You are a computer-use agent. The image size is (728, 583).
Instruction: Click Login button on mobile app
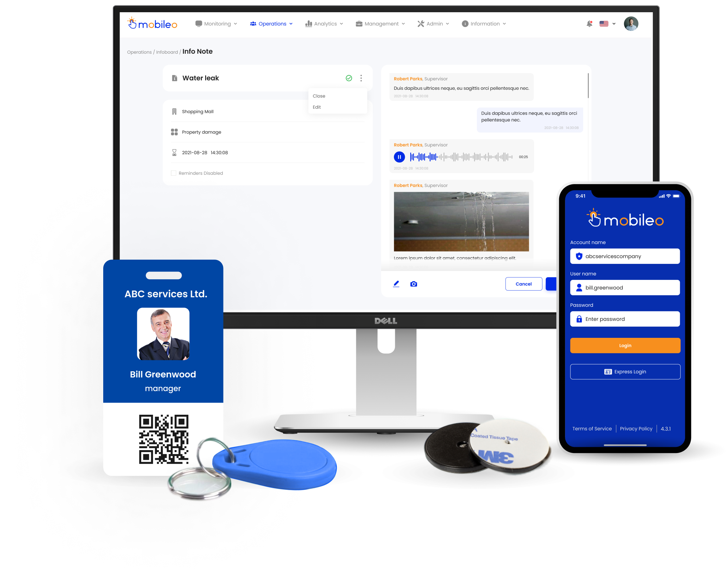click(626, 345)
